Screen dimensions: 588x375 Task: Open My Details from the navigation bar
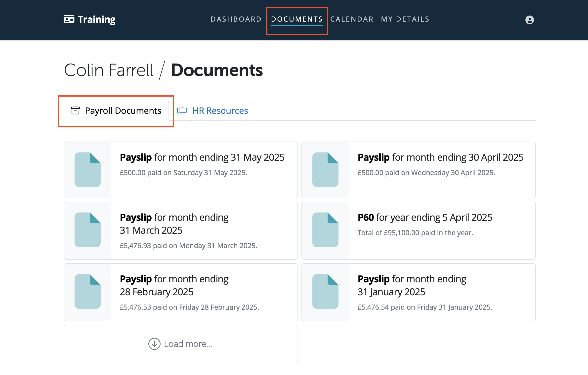(405, 19)
